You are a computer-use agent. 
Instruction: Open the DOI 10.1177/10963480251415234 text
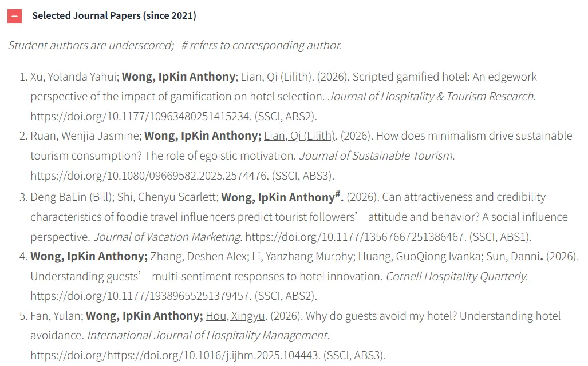coord(141,116)
